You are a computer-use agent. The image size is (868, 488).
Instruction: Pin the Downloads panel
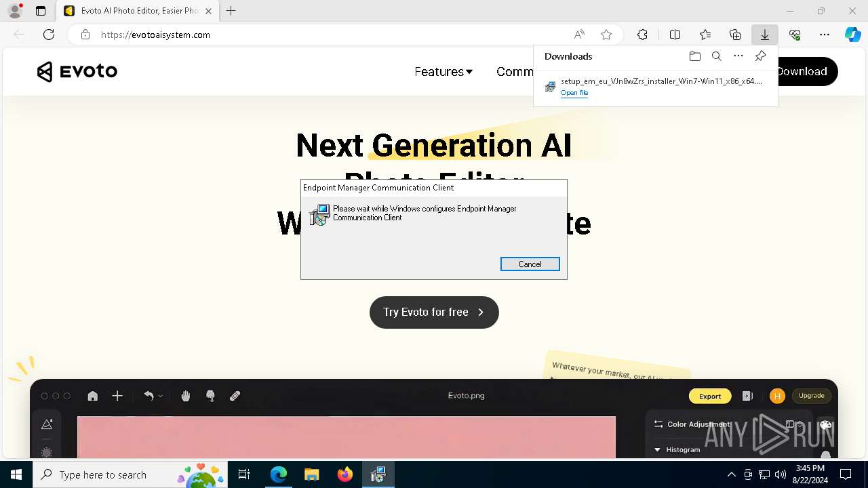[760, 56]
